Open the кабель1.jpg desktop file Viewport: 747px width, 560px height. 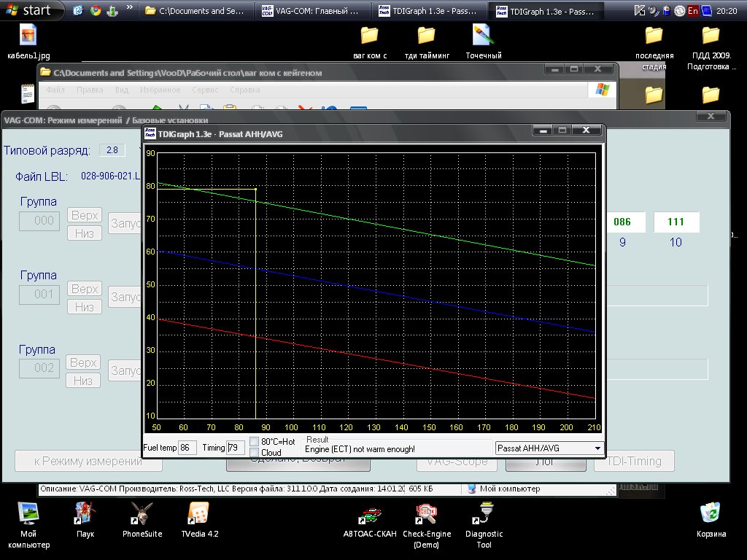pyautogui.click(x=28, y=41)
